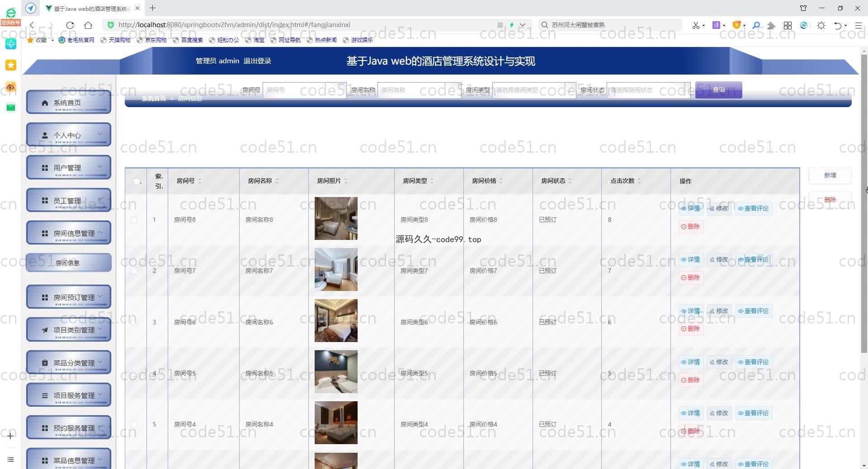This screenshot has height=469, width=868.
Task: Click the 系统首页 breadcrumb link
Action: click(154, 98)
